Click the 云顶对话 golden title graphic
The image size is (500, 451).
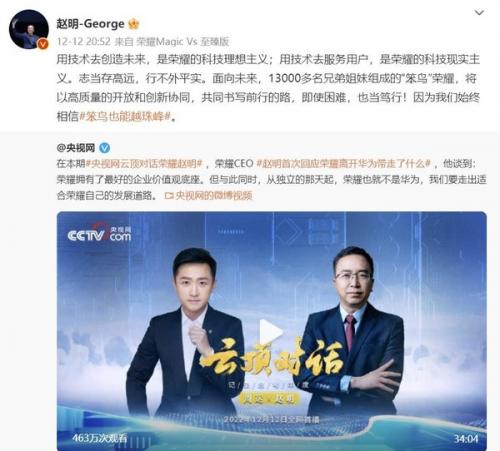coord(272,357)
